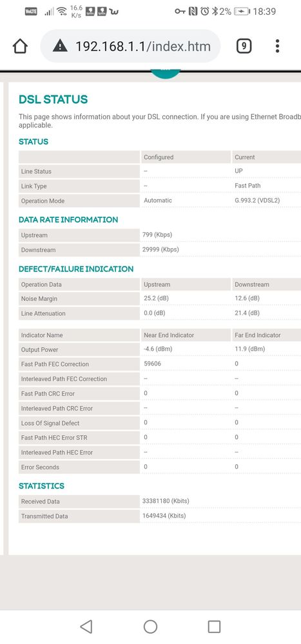Tap the browser home icon
Screen dimensions: 301x644
coord(20,46)
